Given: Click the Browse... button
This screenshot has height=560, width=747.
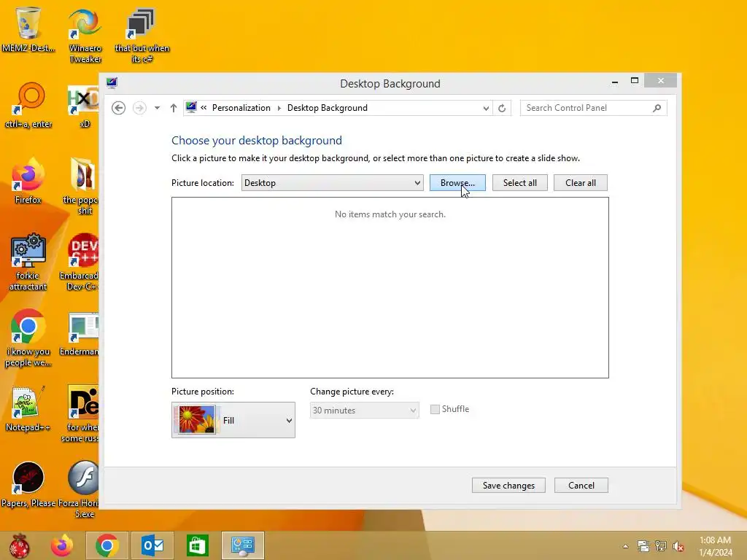Looking at the screenshot, I should (457, 183).
